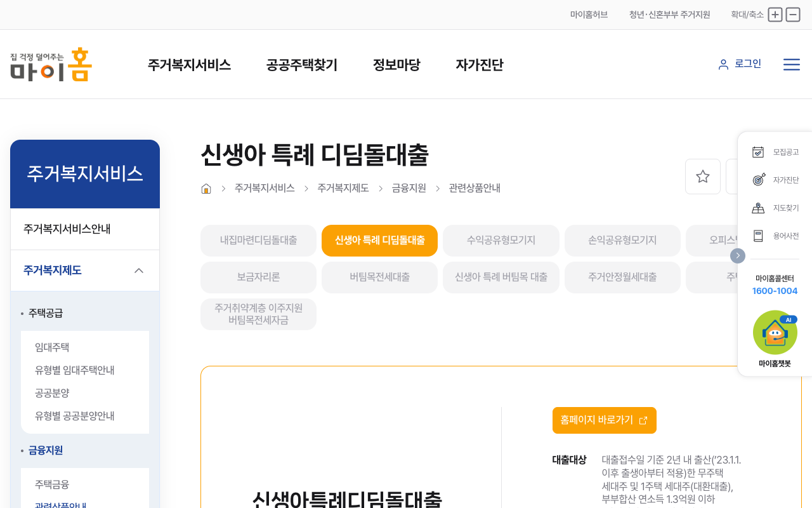The height and width of the screenshot is (508, 812).
Task: Launch the 마이홈챗봇 AI chatbot icon
Action: (x=775, y=333)
